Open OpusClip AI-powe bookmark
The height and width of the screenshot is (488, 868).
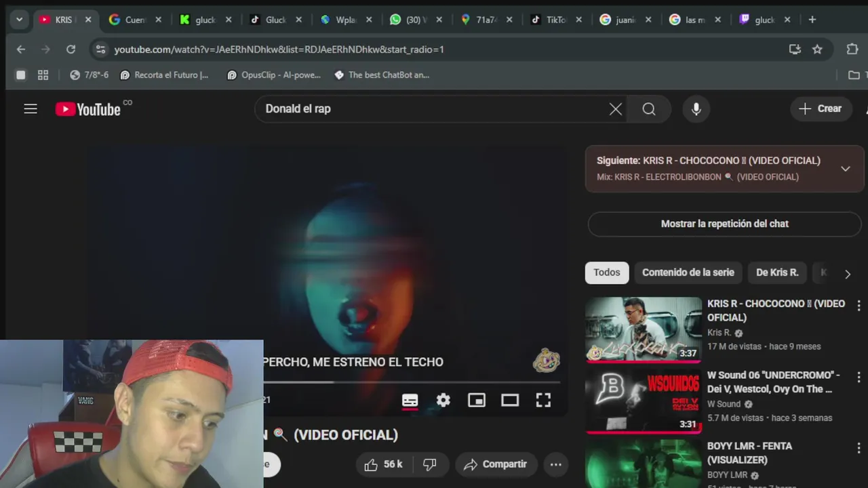273,75
